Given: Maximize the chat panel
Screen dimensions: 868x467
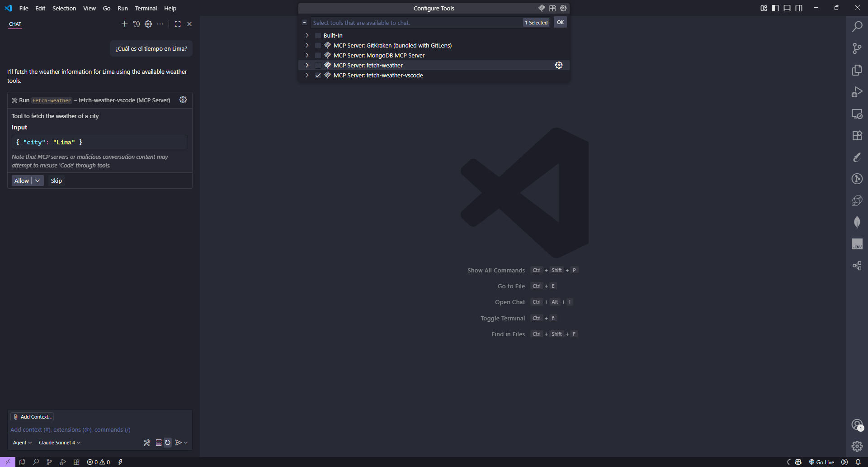Looking at the screenshot, I should 178,24.
